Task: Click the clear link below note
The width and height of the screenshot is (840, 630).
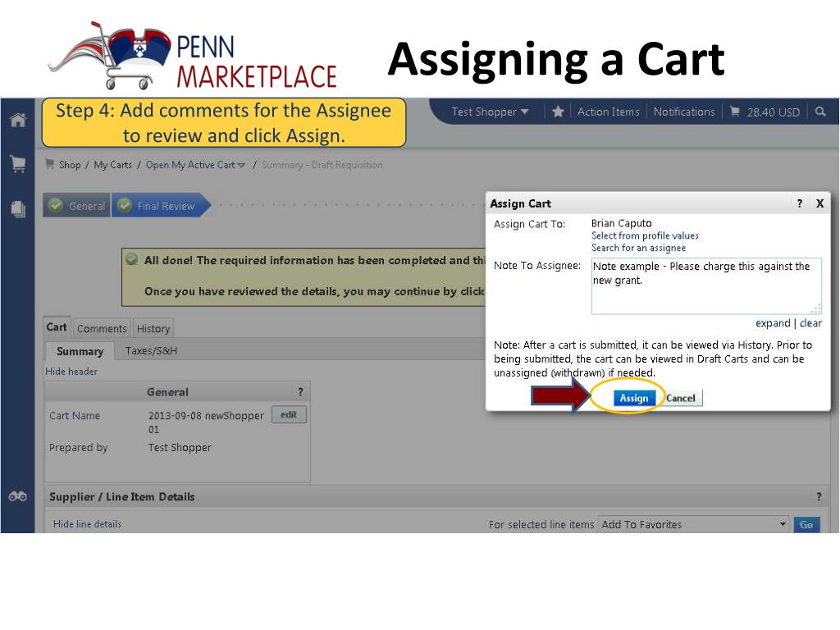Action: [810, 323]
